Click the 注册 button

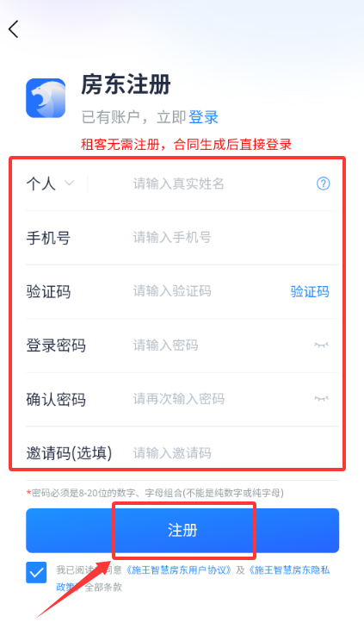point(182,531)
